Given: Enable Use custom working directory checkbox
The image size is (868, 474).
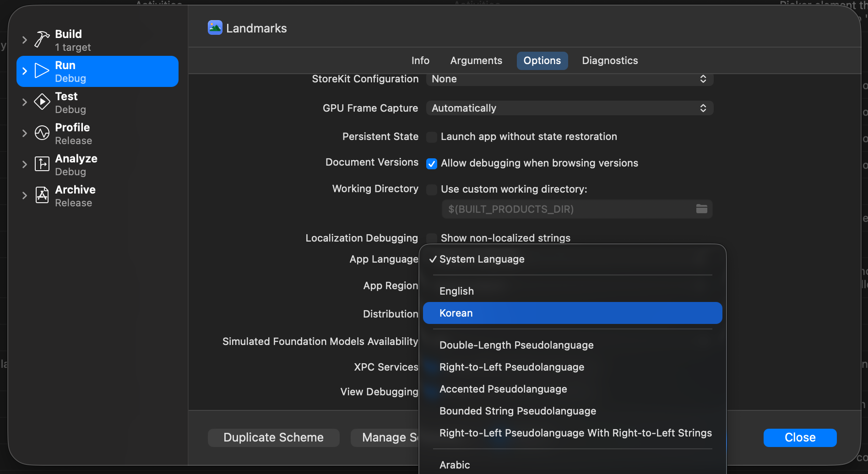Looking at the screenshot, I should tap(432, 189).
